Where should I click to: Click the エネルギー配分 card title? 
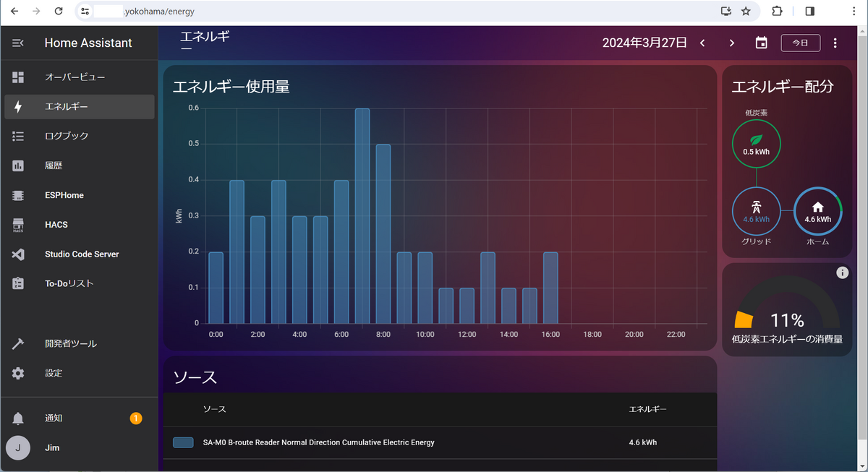click(783, 87)
